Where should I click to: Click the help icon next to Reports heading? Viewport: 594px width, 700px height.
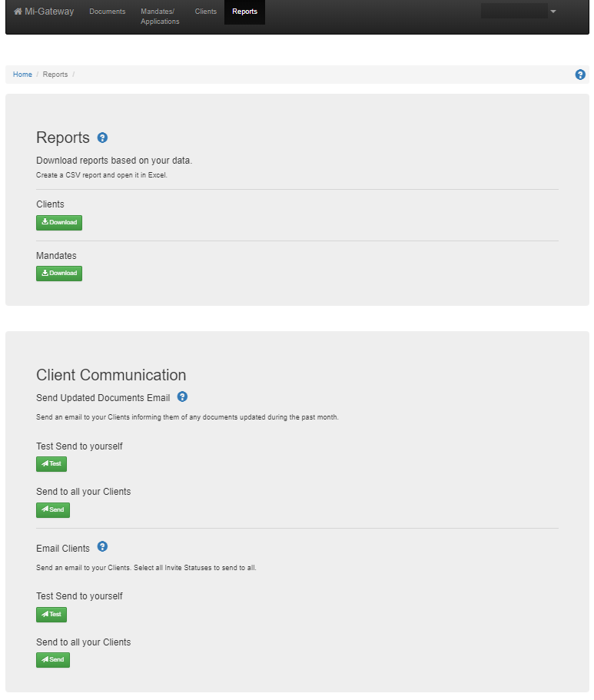click(103, 138)
